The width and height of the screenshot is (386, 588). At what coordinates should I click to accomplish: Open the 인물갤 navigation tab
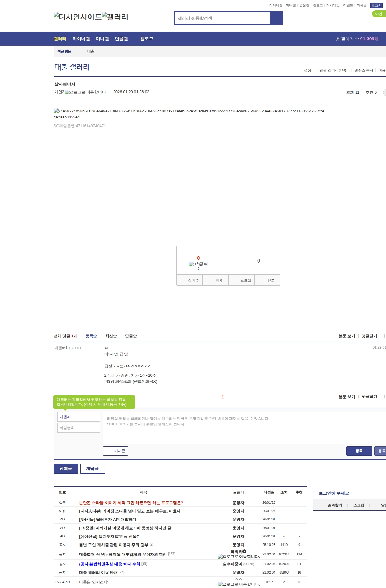tap(121, 39)
